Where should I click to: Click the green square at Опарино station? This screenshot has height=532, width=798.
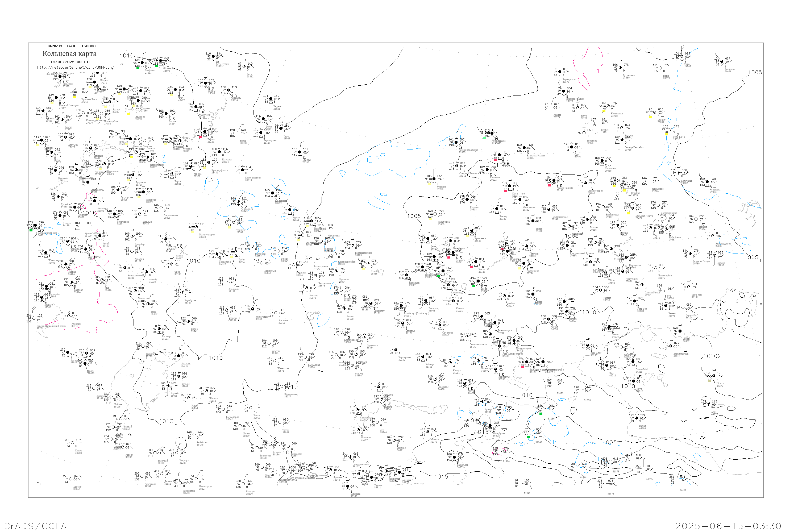(138, 68)
